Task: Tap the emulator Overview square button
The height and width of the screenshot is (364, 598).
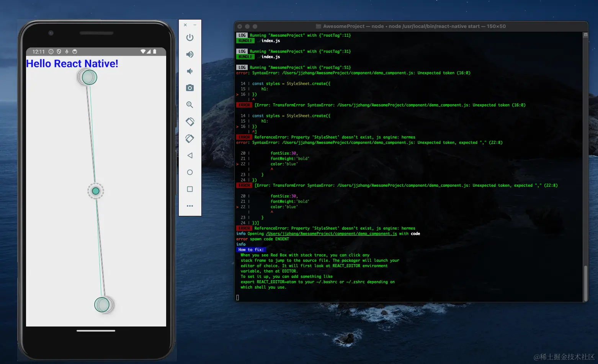Action: 190,189
